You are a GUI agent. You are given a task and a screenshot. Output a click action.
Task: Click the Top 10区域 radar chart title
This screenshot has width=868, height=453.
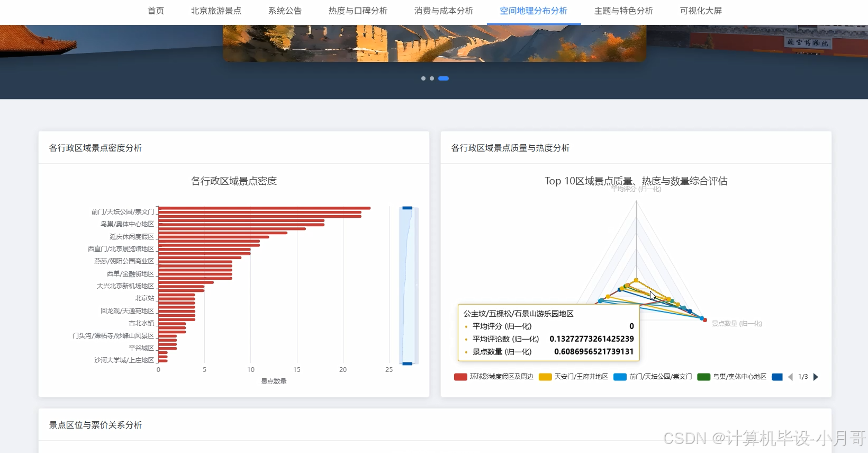click(636, 181)
